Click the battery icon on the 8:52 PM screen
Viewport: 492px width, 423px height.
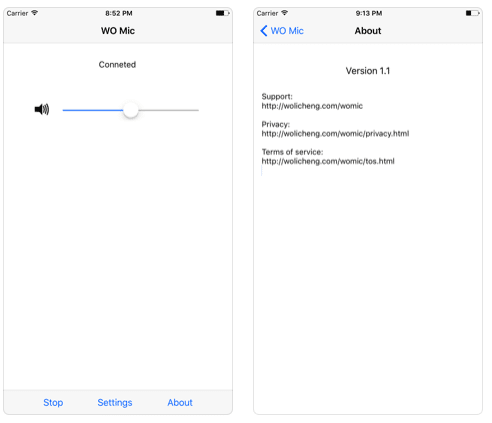(x=222, y=13)
